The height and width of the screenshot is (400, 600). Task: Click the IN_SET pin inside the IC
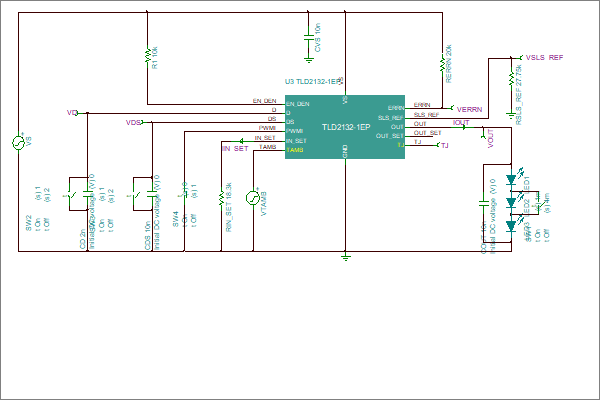[x=296, y=140]
